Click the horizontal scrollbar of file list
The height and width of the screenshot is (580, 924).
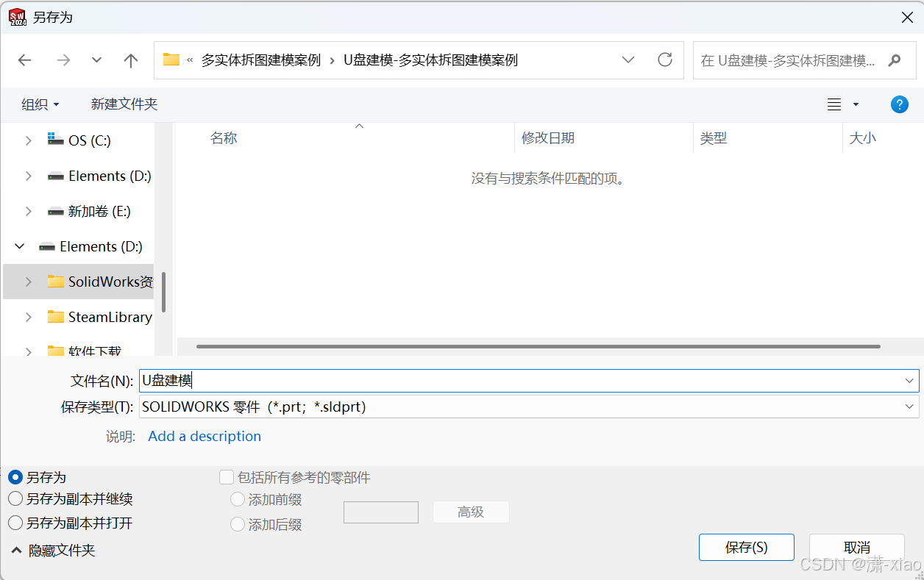click(539, 346)
